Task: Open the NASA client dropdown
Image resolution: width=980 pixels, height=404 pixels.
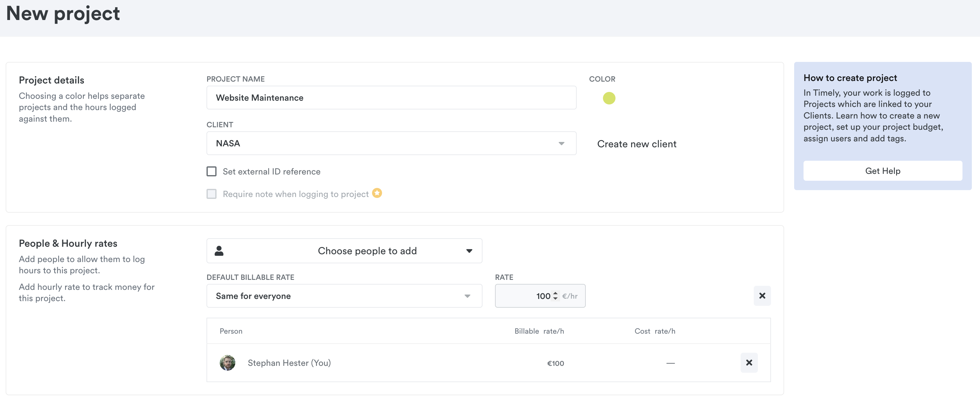Action: (x=391, y=143)
